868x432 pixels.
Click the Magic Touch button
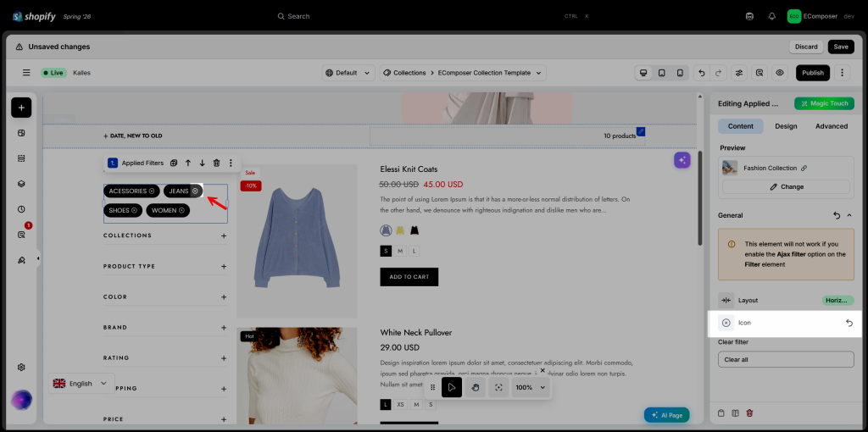[824, 103]
